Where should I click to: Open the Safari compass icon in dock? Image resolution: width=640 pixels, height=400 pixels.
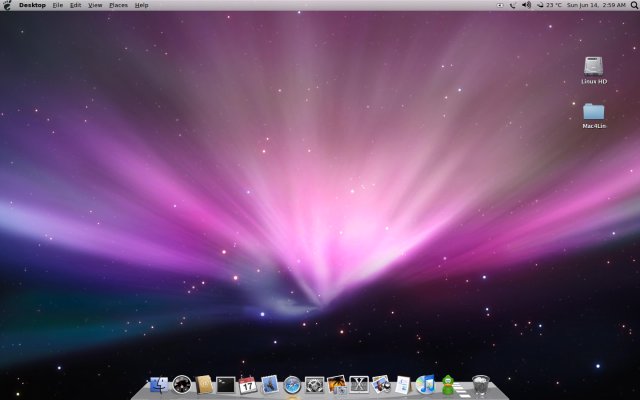292,384
